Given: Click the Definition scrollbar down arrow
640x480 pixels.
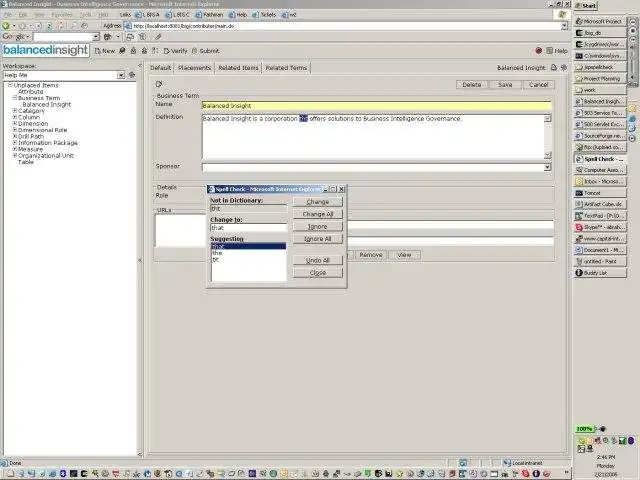Looking at the screenshot, I should [x=547, y=155].
